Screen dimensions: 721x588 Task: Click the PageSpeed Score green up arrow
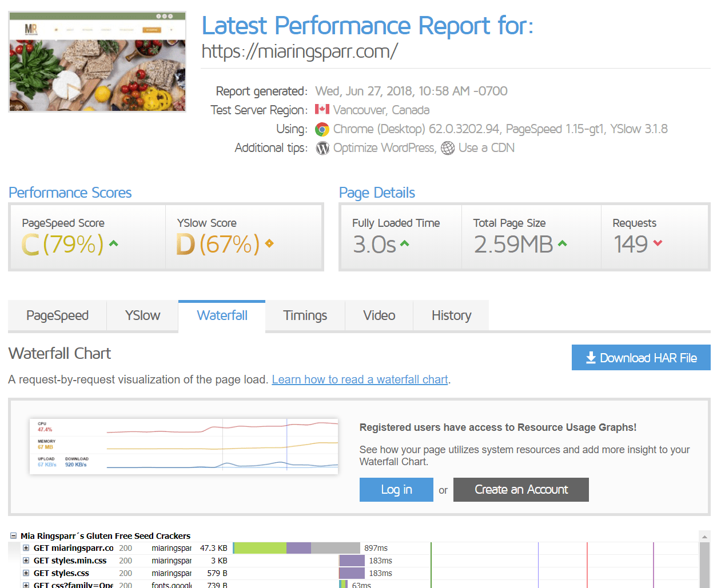coord(114,243)
